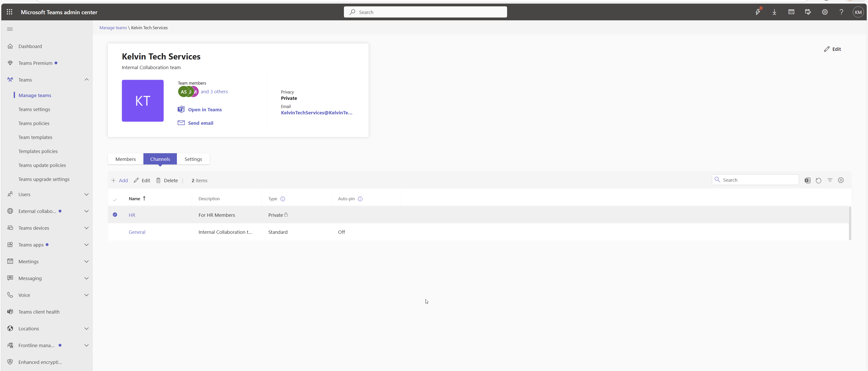Collapse the navigation hamburger menu
Image resolution: width=868 pixels, height=371 pixels.
coord(10,29)
